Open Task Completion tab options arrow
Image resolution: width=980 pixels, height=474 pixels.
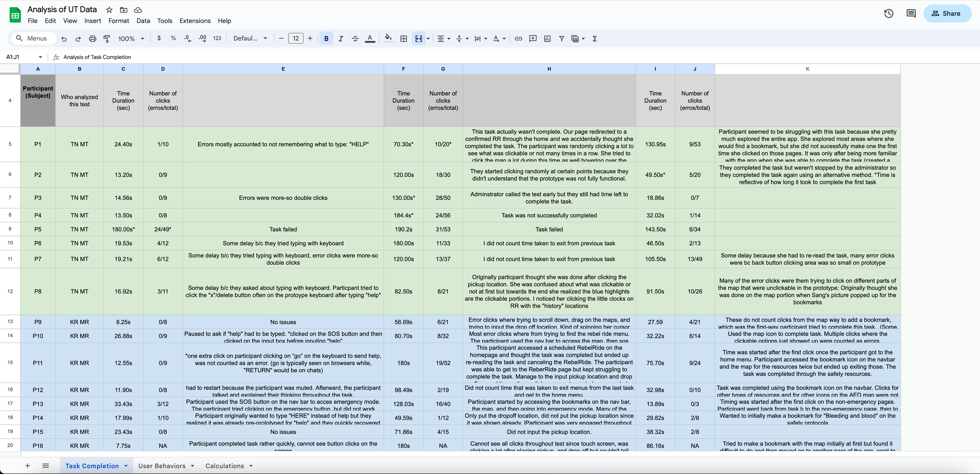click(126, 466)
